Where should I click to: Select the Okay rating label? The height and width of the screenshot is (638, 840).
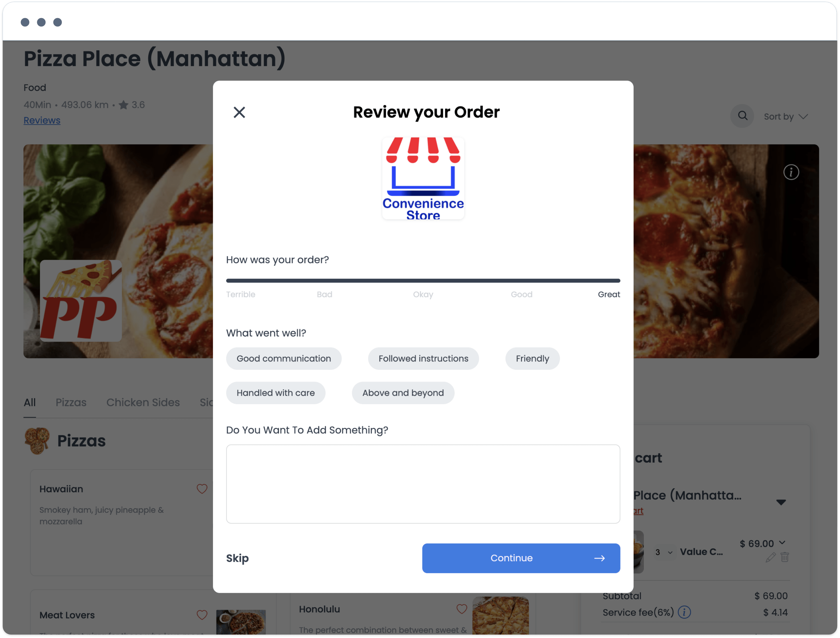(x=423, y=294)
